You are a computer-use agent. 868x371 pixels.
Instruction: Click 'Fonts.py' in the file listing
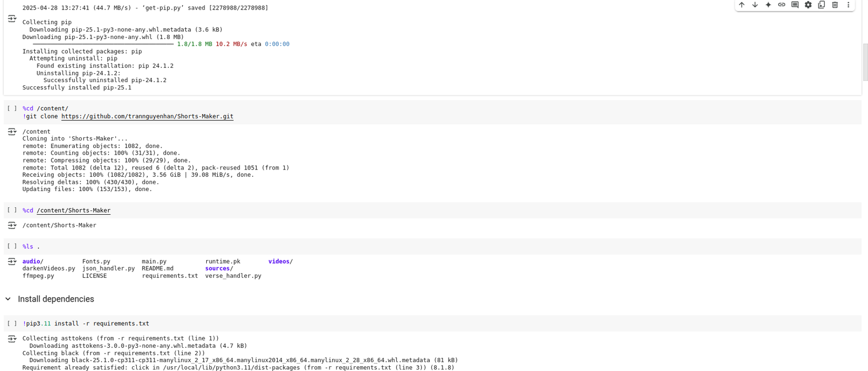click(x=96, y=262)
